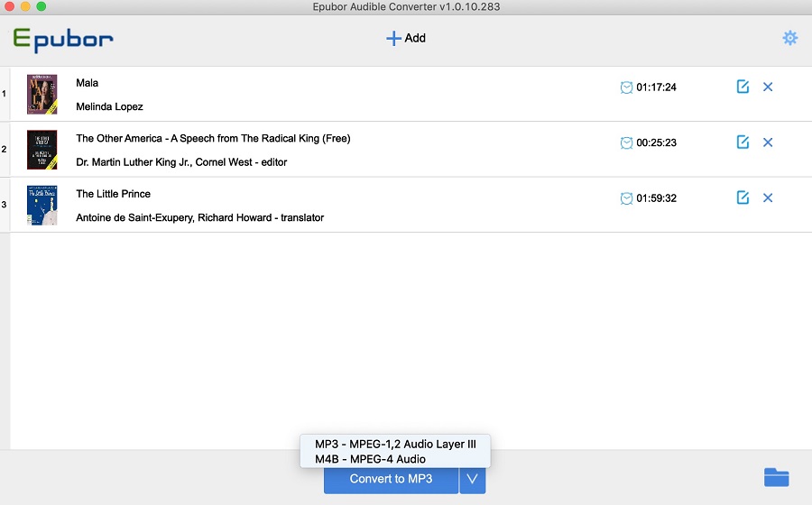Image resolution: width=812 pixels, height=505 pixels.
Task: Select the title text 'The Little Prince'
Action: [x=114, y=194]
